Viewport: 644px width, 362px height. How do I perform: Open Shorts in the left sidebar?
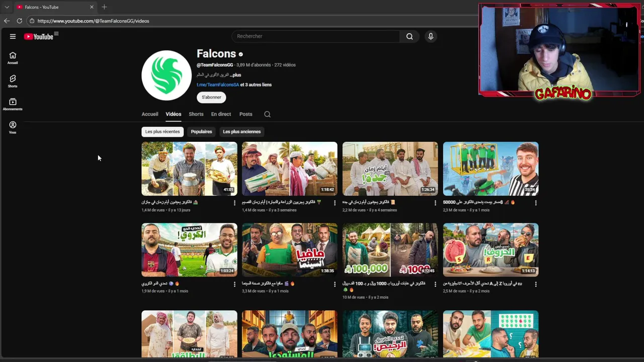pos(13,81)
